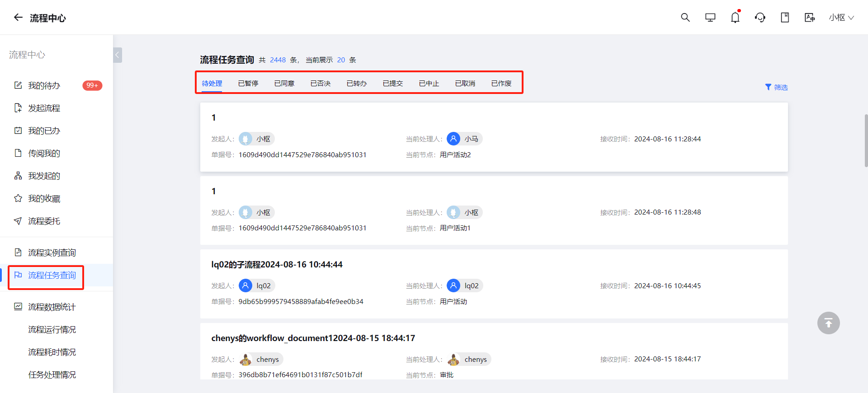This screenshot has height=393, width=868.
Task: Click the 我的收藏 star icon
Action: pos(18,198)
